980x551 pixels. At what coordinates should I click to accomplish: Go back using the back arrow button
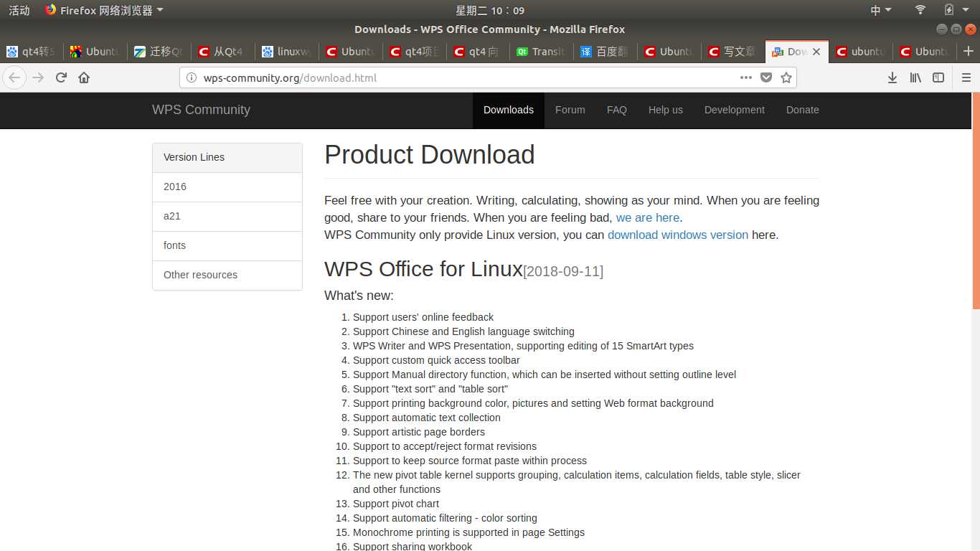[x=14, y=77]
